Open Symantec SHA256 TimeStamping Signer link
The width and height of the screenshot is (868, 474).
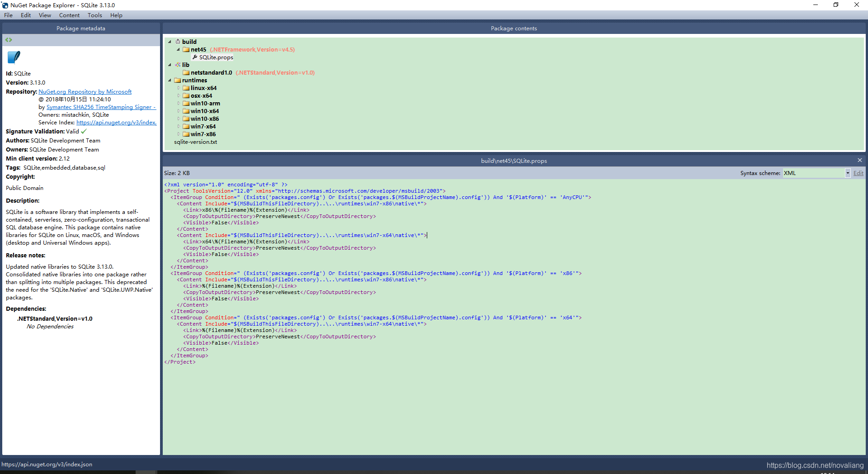click(101, 107)
